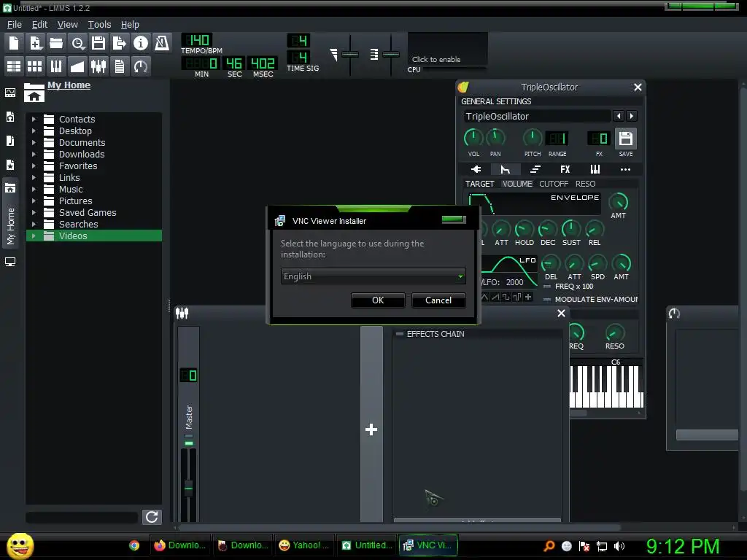The width and height of the screenshot is (747, 560).
Task: Open the English language dropdown
Action: (x=373, y=276)
